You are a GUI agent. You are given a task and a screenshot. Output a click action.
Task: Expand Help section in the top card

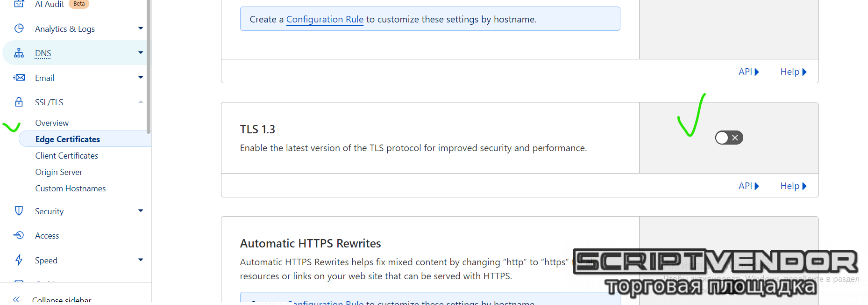click(x=794, y=72)
